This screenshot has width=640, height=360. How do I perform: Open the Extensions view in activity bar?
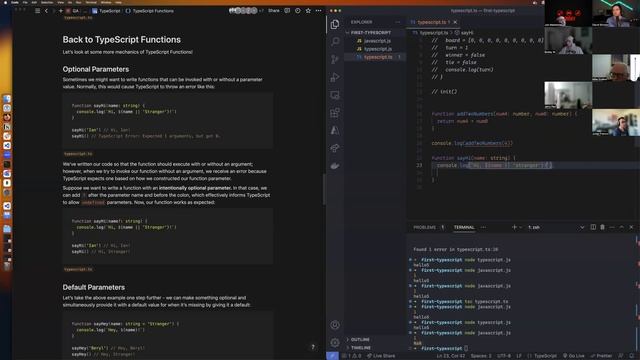[x=335, y=113]
